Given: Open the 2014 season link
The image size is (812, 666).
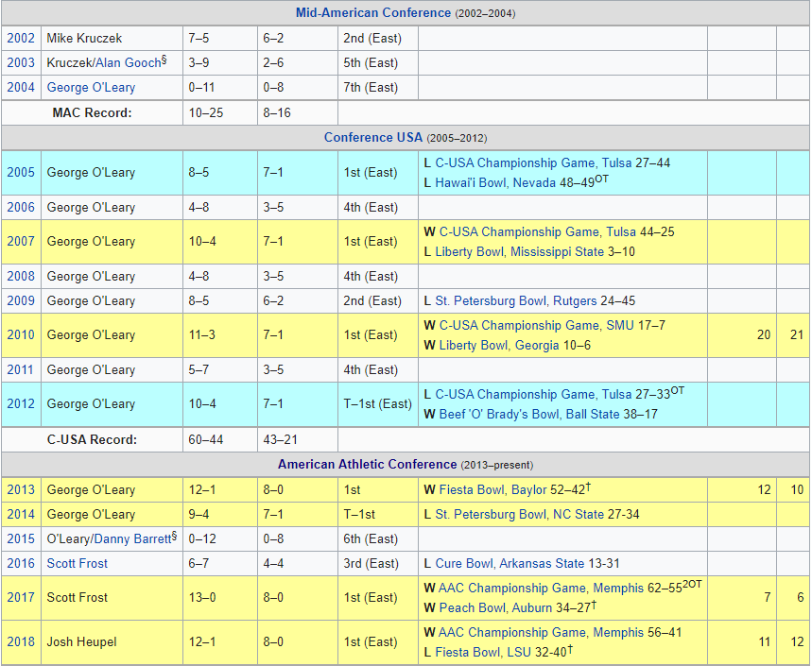Looking at the screenshot, I should pos(21,514).
